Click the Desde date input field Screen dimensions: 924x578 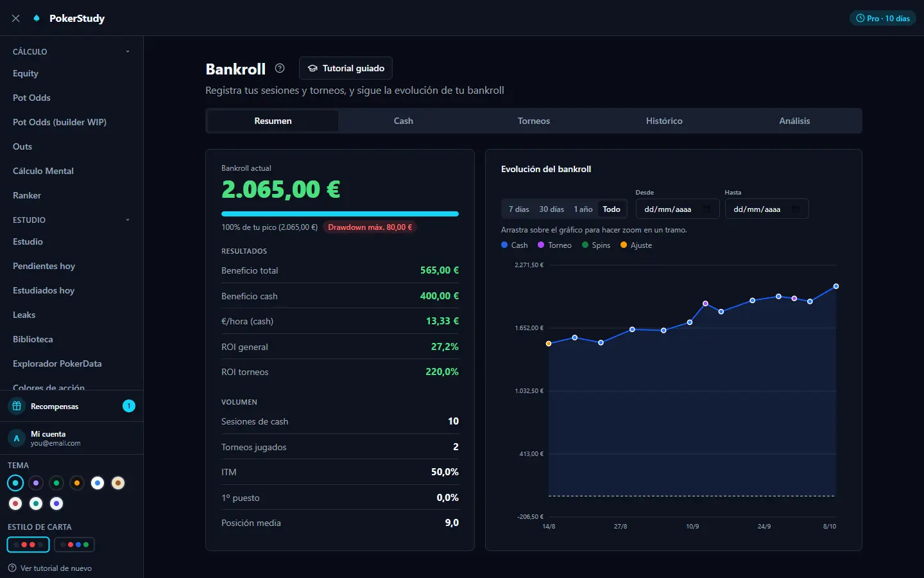pos(678,209)
